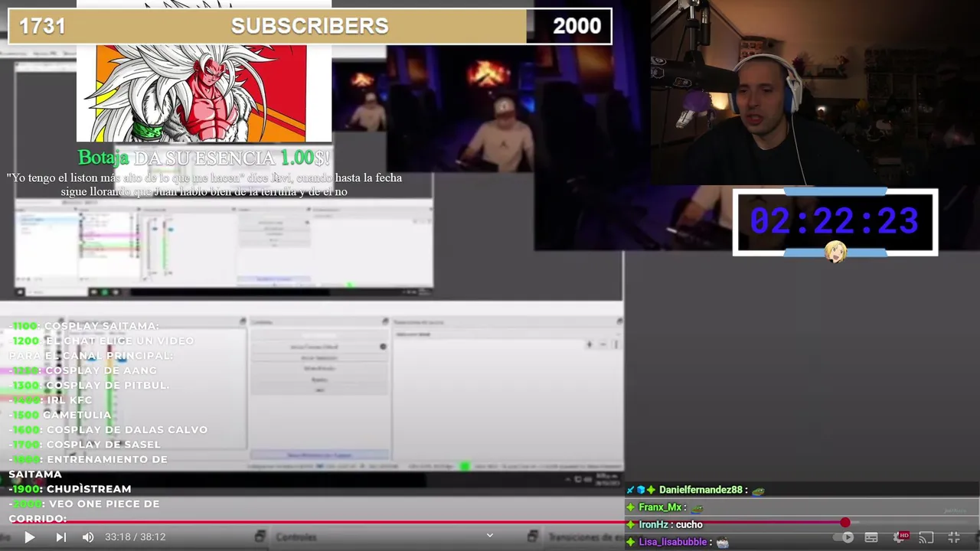The height and width of the screenshot is (551, 980).
Task: Mute the video volume
Action: [x=88, y=537]
